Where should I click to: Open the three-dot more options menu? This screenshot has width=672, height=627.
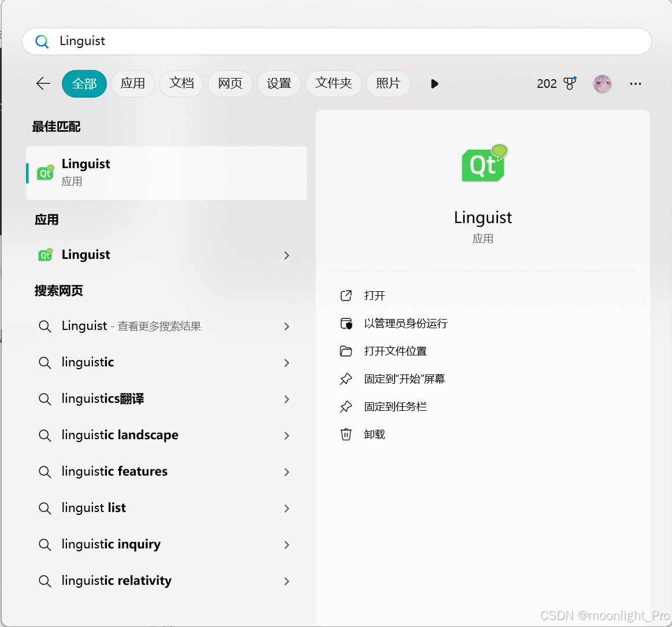click(636, 84)
